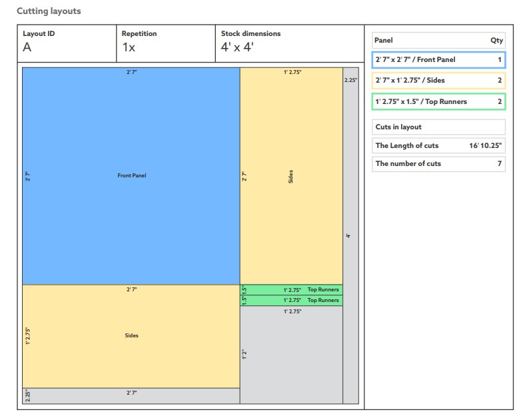
Task: Click the Panel / Qty header row
Action: tap(438, 40)
